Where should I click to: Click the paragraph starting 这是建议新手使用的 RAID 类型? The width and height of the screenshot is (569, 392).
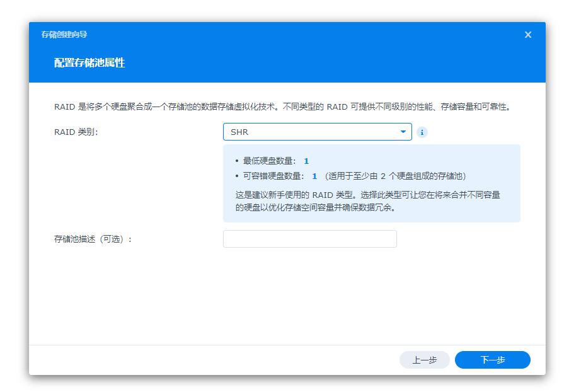(x=367, y=201)
